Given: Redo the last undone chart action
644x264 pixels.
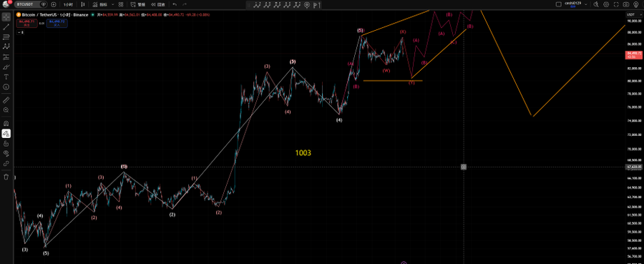Looking at the screenshot, I should pos(185,4).
